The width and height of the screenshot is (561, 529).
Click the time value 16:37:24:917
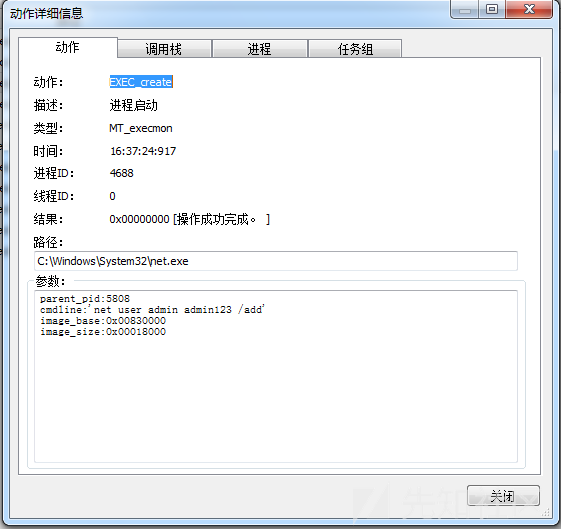(x=143, y=151)
